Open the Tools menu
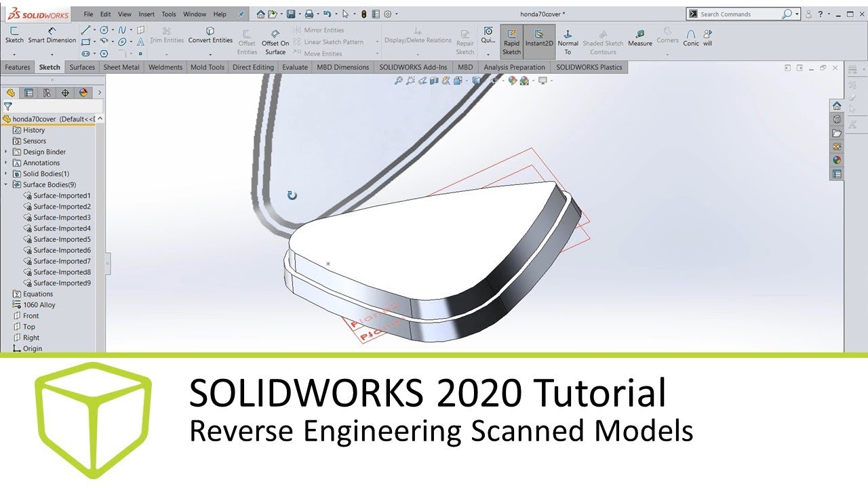The height and width of the screenshot is (488, 868). 169,14
